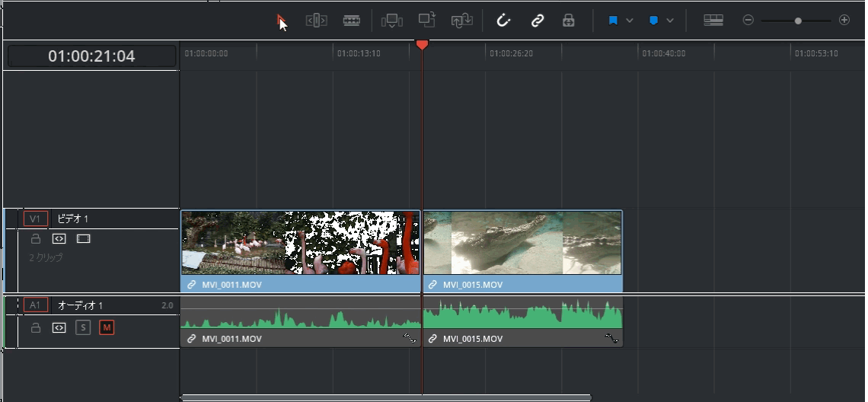Click the Video 1 track name

[73, 219]
